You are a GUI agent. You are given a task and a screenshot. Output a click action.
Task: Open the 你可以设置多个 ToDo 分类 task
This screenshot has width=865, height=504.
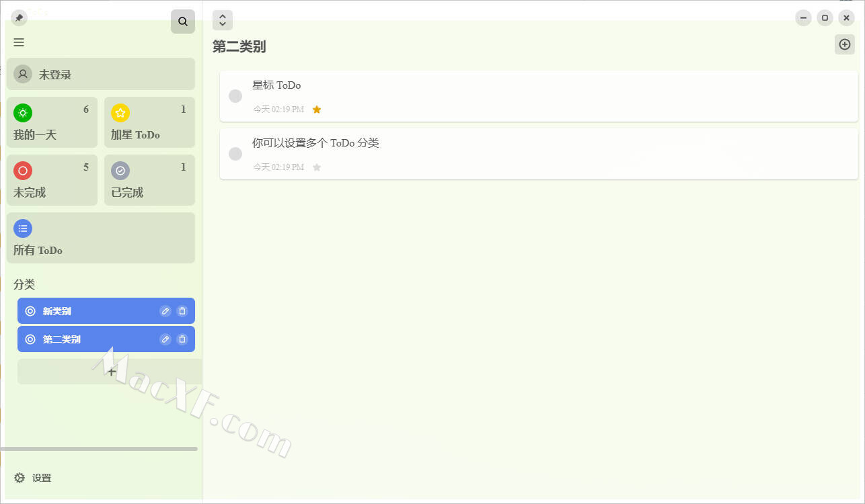[x=539, y=154]
